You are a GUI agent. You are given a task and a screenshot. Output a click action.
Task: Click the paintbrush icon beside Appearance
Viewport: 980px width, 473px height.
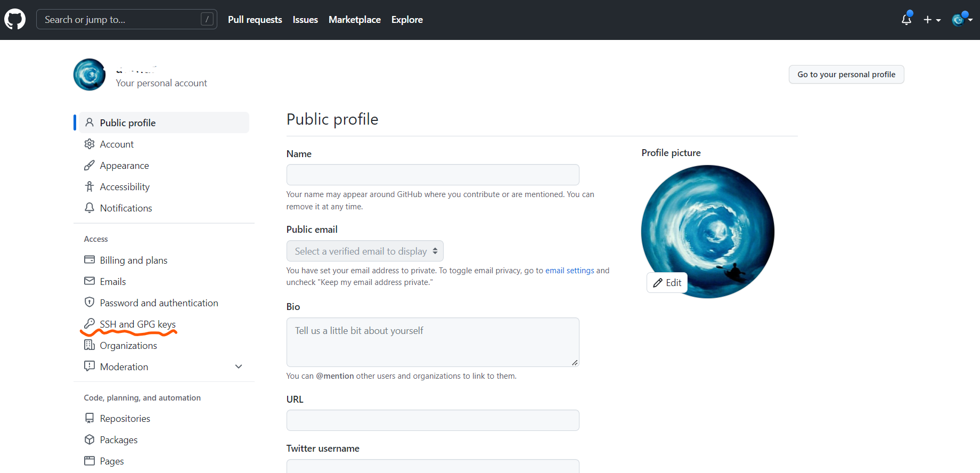(x=89, y=166)
